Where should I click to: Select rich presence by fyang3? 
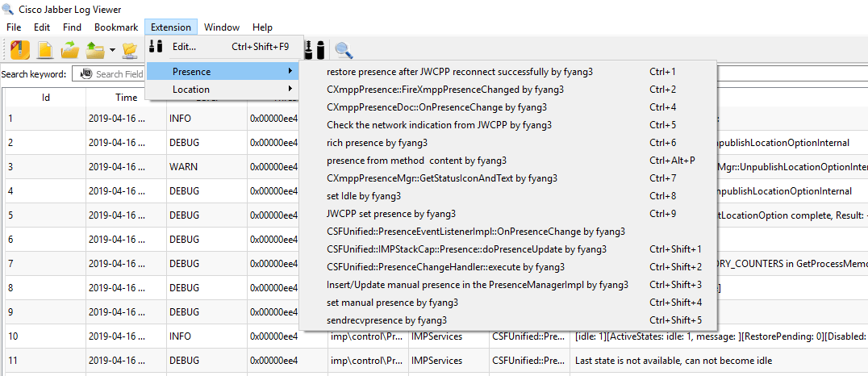tap(507, 142)
